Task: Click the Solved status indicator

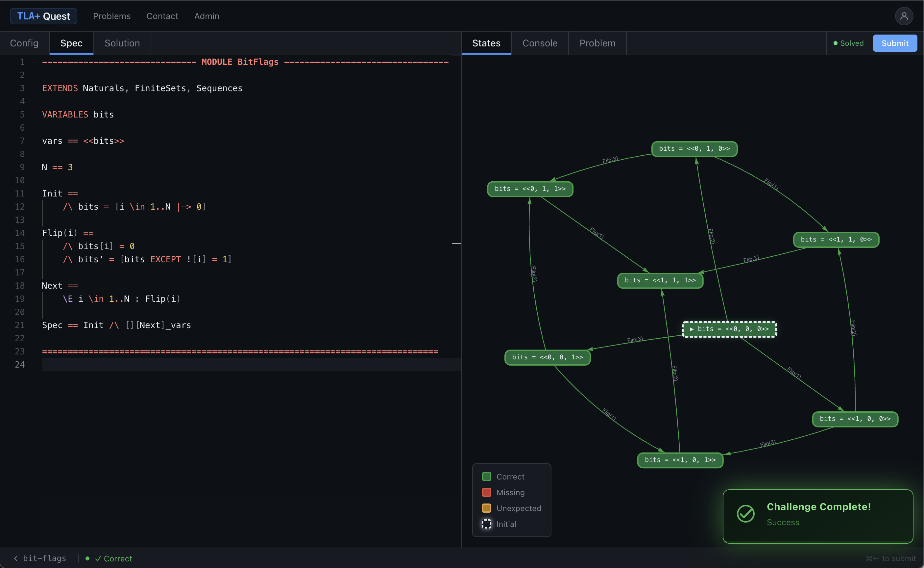Action: point(849,43)
